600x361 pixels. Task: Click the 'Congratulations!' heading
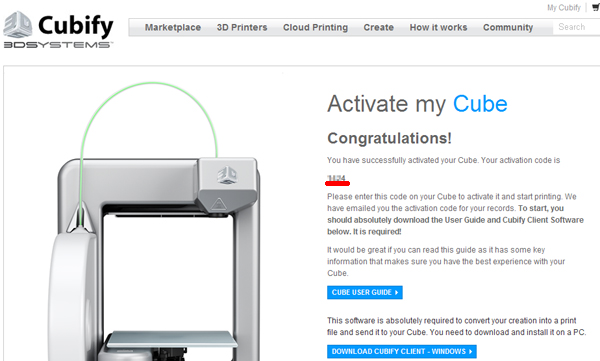(389, 138)
